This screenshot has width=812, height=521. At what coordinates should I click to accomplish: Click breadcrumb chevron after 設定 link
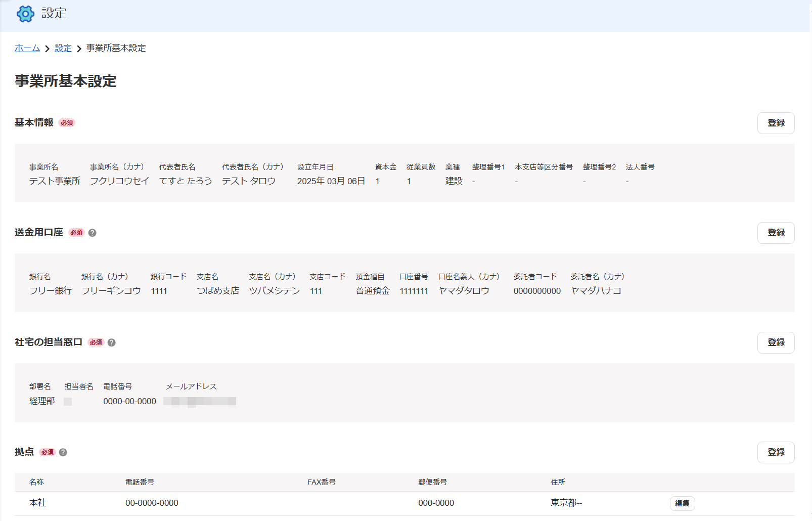pos(79,49)
